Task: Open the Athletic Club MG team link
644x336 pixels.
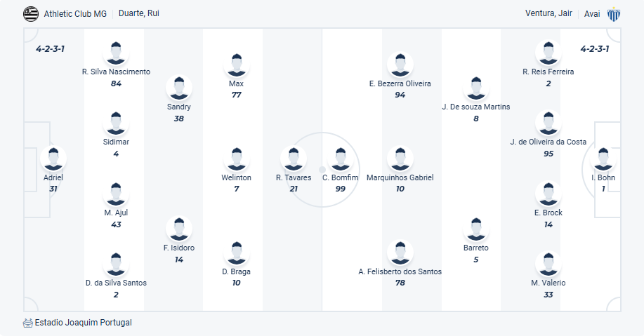Action: point(75,13)
